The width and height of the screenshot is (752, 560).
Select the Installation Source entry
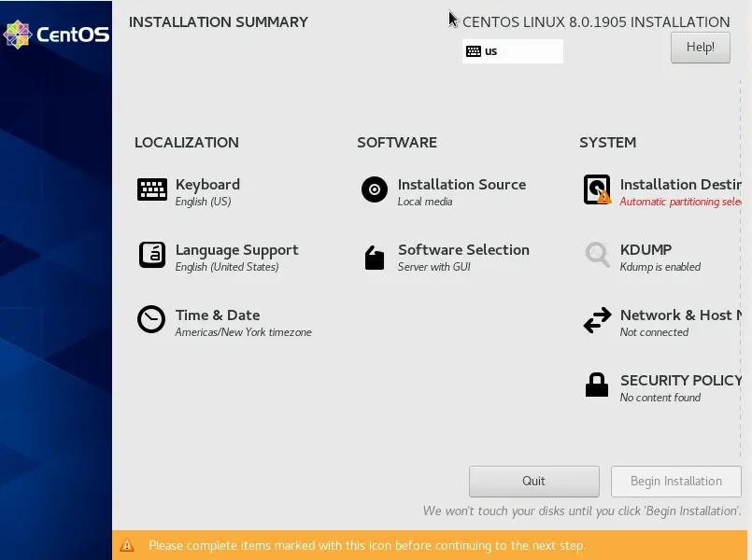[444, 191]
